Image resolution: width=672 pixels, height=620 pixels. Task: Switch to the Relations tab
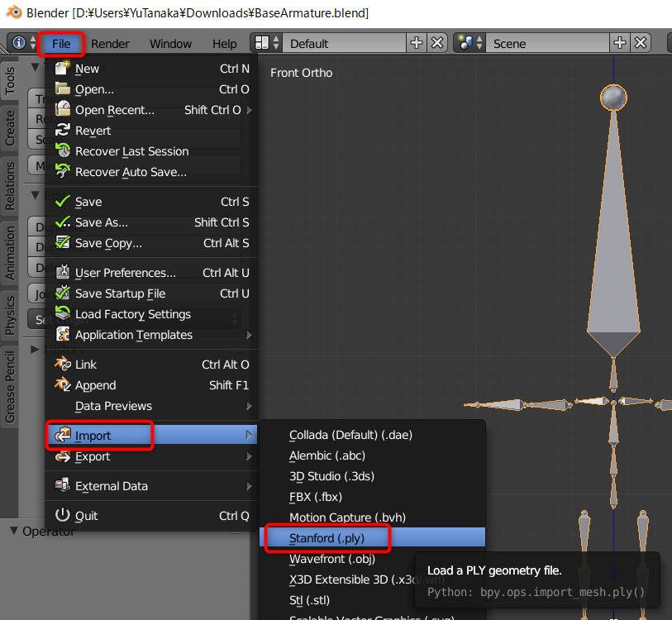point(9,186)
